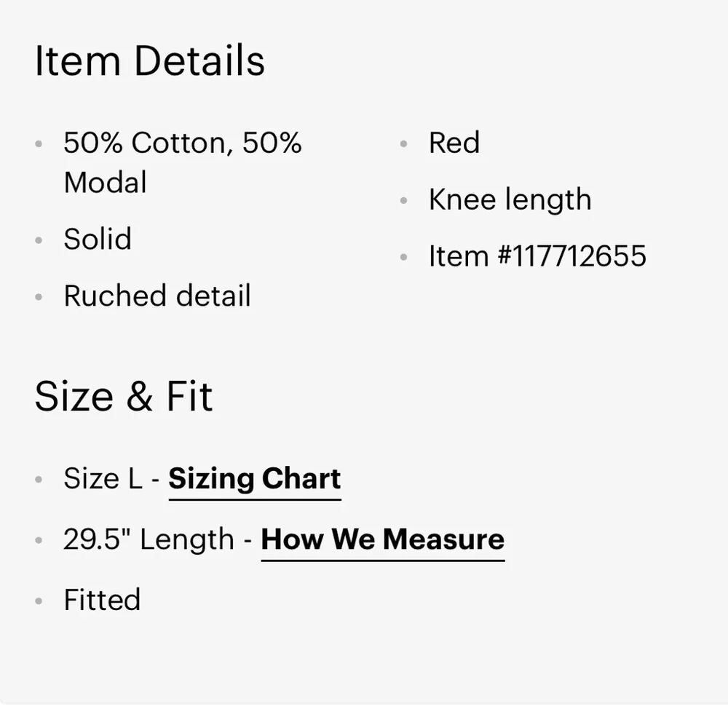Click the Item #117712655 number
Viewport: 728px width, 728px height.
coord(537,256)
